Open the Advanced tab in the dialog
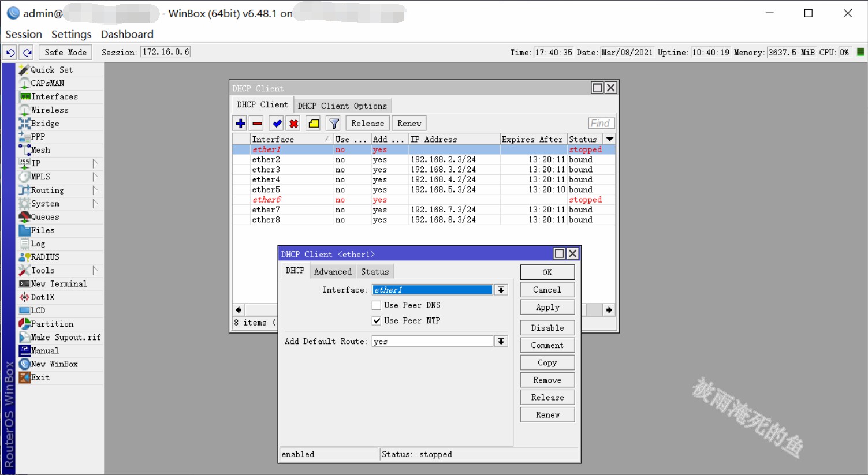This screenshot has height=475, width=868. point(333,272)
